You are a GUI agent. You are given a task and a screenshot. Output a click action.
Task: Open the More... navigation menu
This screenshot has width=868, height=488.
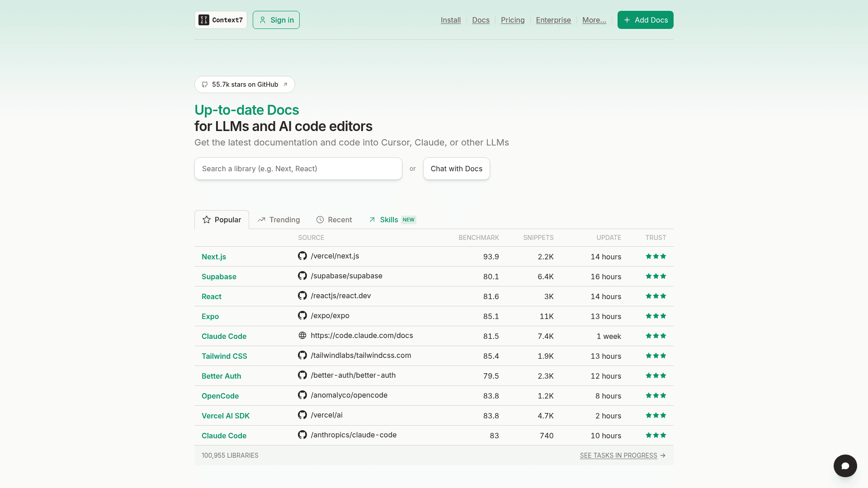594,20
